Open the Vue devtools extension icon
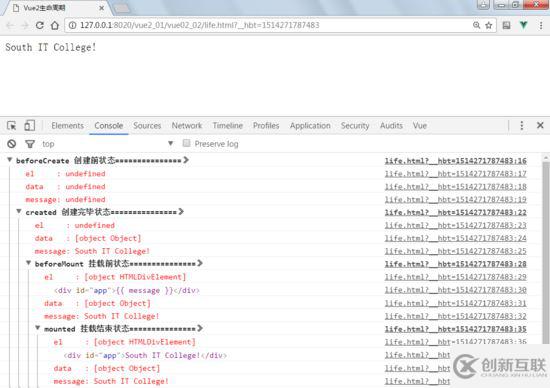The width and height of the screenshot is (550, 388). [524, 25]
